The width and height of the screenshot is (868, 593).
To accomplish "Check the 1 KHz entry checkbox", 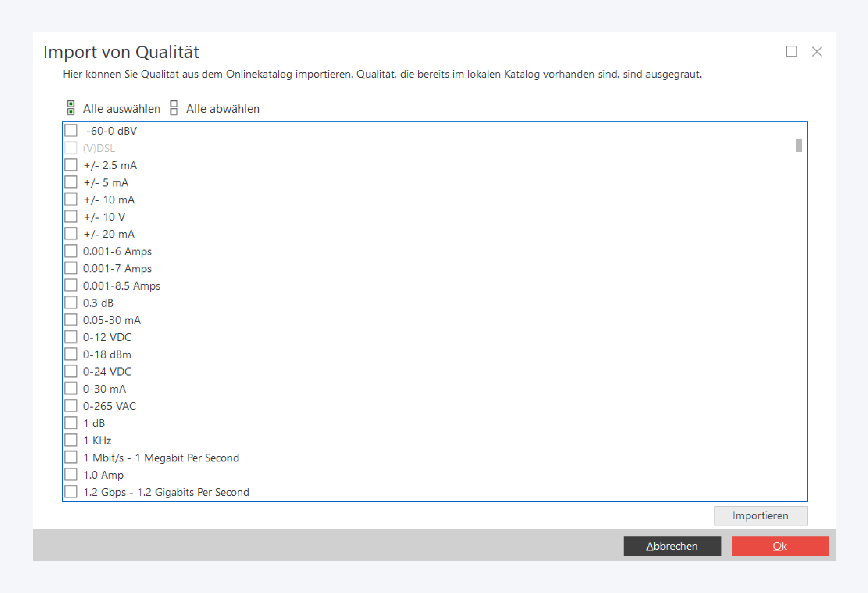I will click(x=71, y=440).
